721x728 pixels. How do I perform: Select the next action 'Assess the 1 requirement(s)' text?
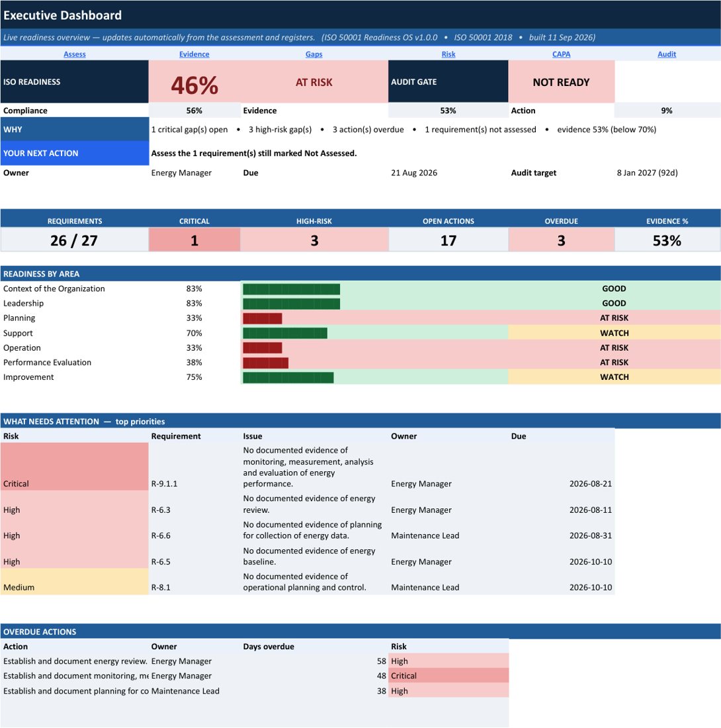[x=254, y=154]
